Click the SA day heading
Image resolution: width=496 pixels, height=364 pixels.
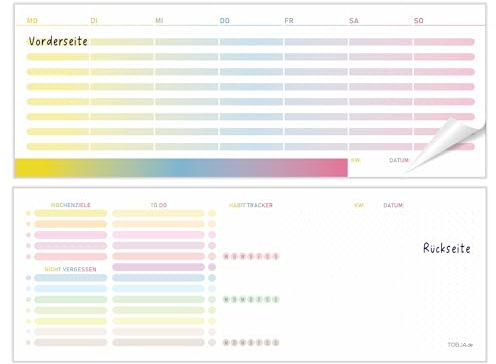pyautogui.click(x=354, y=21)
